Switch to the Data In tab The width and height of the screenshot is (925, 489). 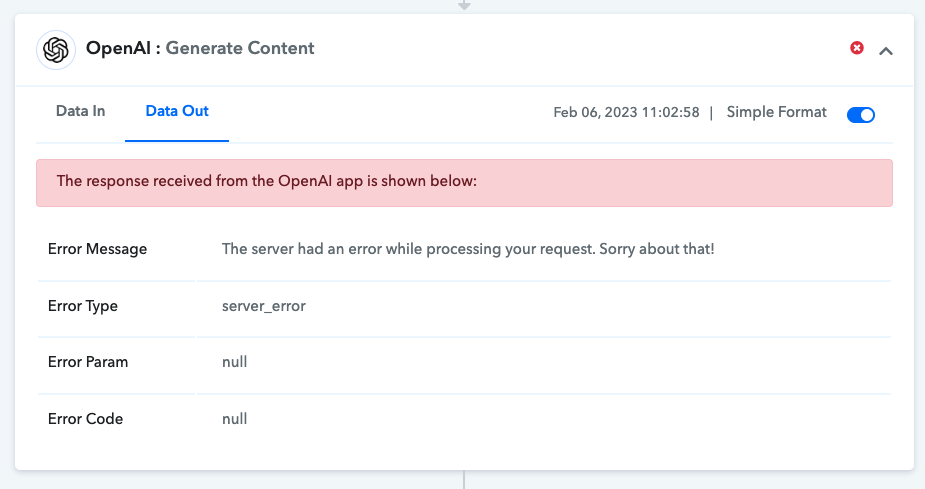coord(80,111)
